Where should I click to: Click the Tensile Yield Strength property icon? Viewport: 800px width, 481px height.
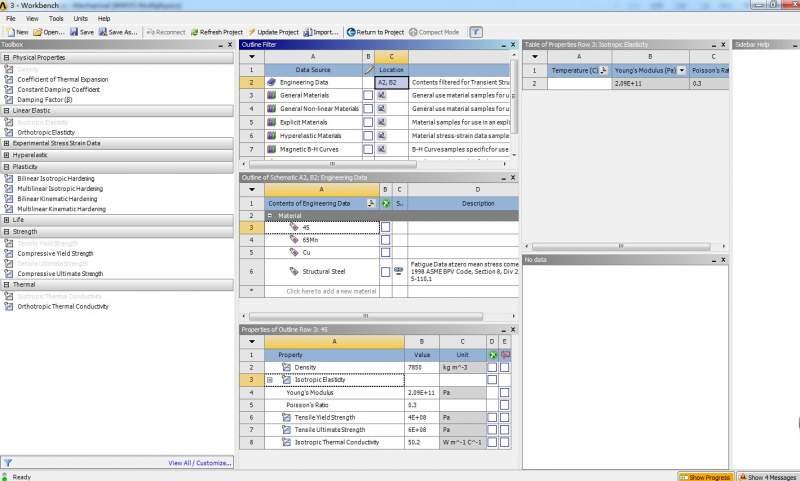[x=286, y=417]
